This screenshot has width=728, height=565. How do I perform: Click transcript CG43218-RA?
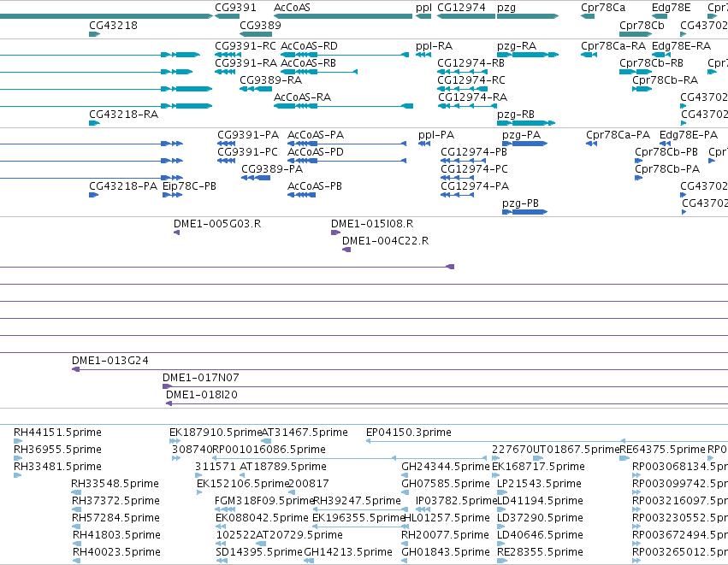(123, 115)
